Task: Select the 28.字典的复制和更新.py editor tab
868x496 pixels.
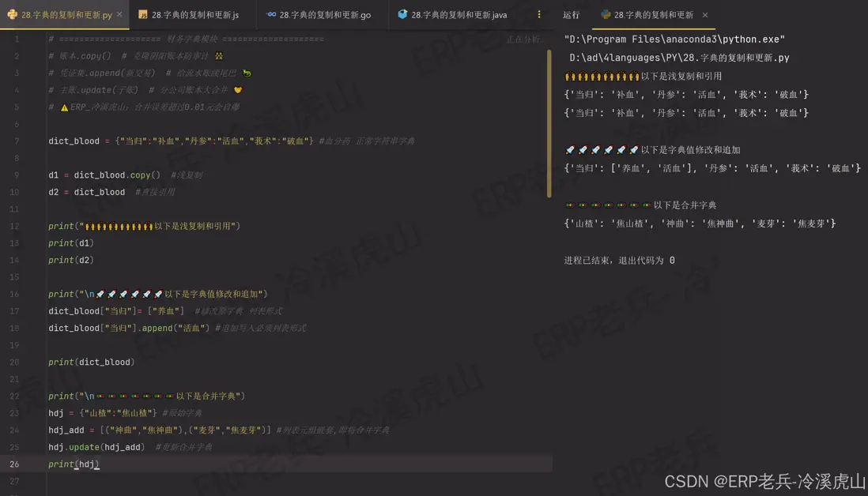Action: [x=65, y=15]
